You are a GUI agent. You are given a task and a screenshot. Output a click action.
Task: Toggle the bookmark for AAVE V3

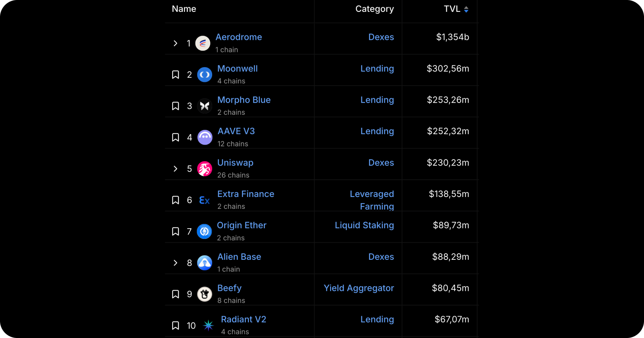point(176,137)
